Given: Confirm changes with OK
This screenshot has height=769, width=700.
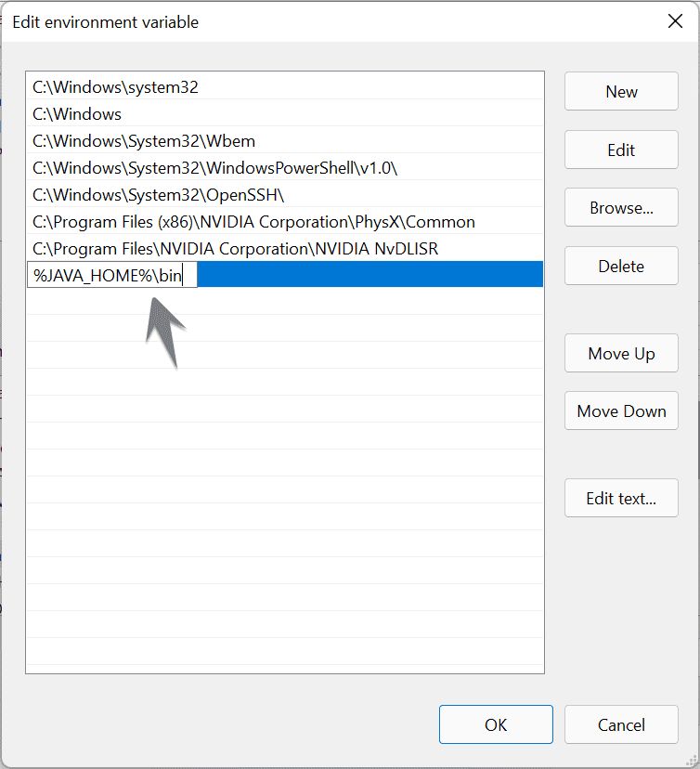Looking at the screenshot, I should coord(496,724).
